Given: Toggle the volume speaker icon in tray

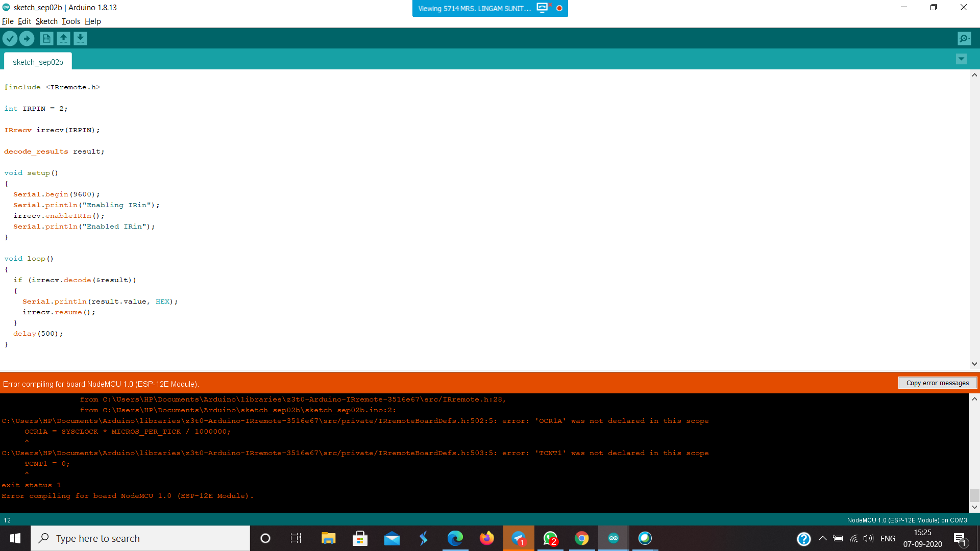Looking at the screenshot, I should (868, 538).
